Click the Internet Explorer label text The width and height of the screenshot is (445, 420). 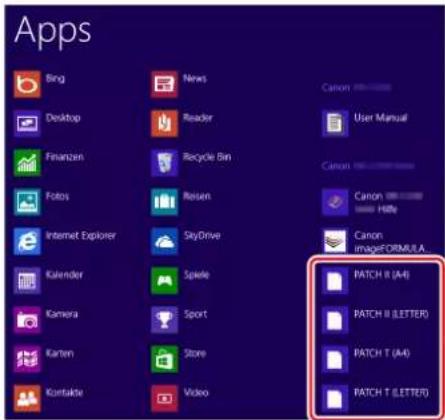click(81, 236)
